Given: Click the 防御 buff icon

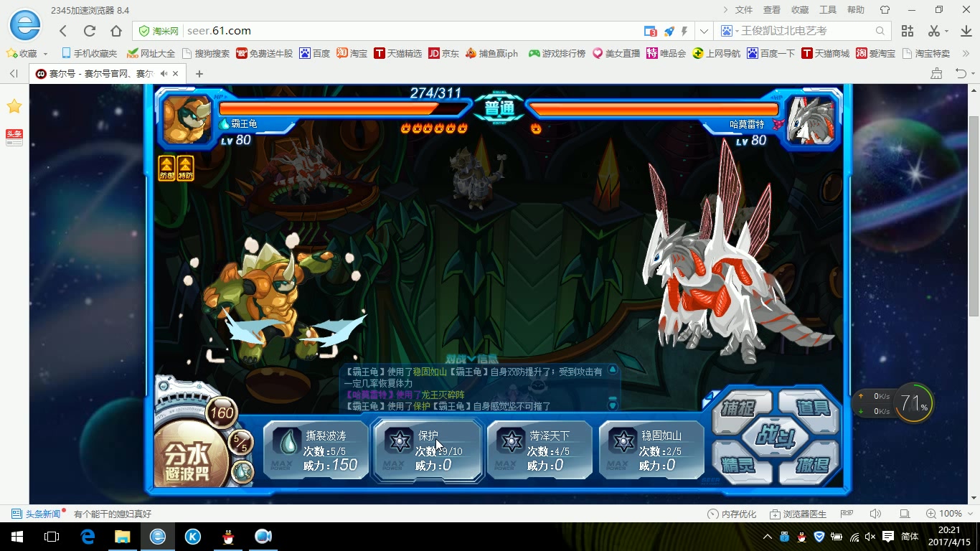Looking at the screenshot, I should coord(166,168).
